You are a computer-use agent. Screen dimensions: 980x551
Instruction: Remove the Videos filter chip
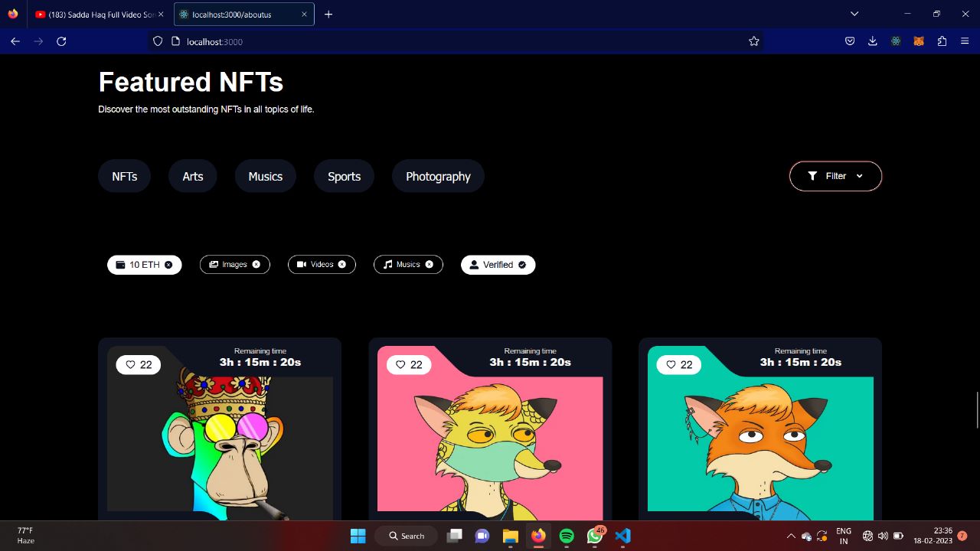[344, 264]
